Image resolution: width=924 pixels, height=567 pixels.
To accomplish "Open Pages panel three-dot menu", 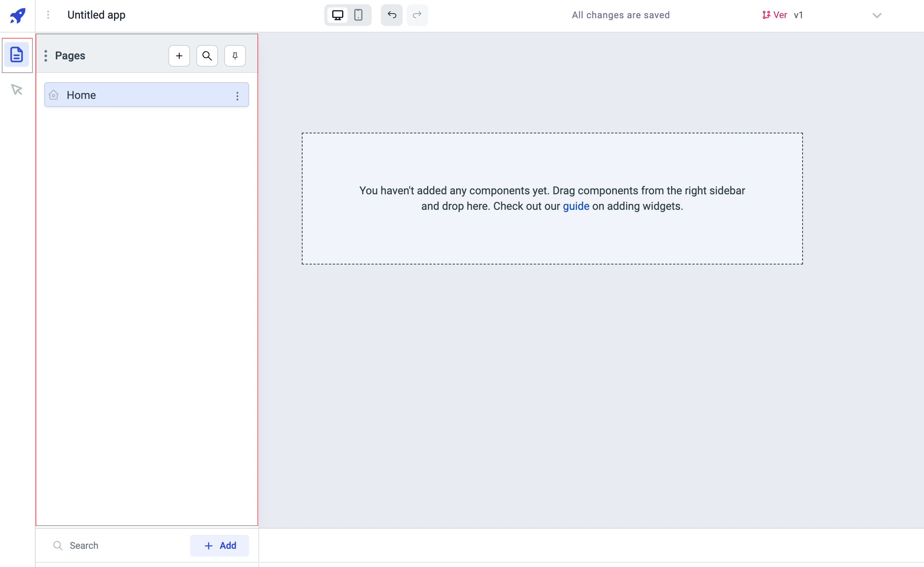I will pyautogui.click(x=46, y=56).
